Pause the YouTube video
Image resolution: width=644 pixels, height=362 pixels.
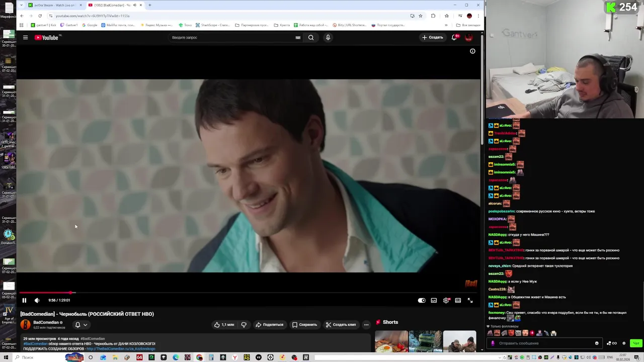tap(24, 300)
